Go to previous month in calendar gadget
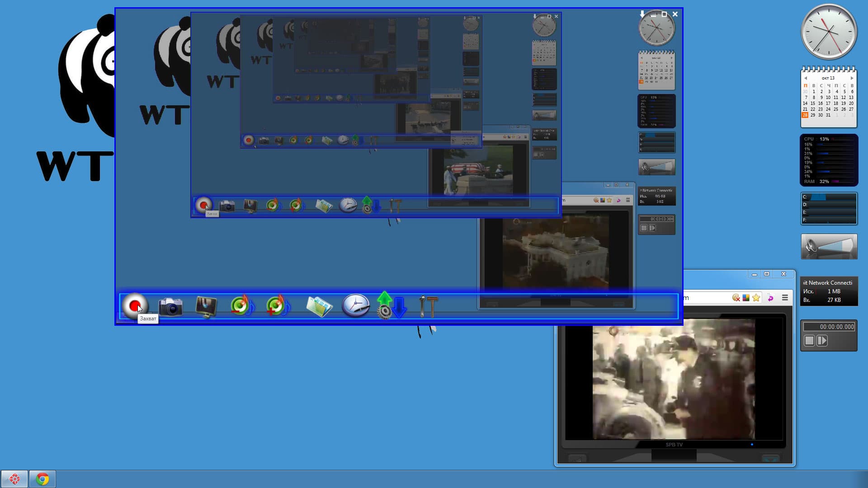Screen dimensions: 868x488 coord(806,78)
